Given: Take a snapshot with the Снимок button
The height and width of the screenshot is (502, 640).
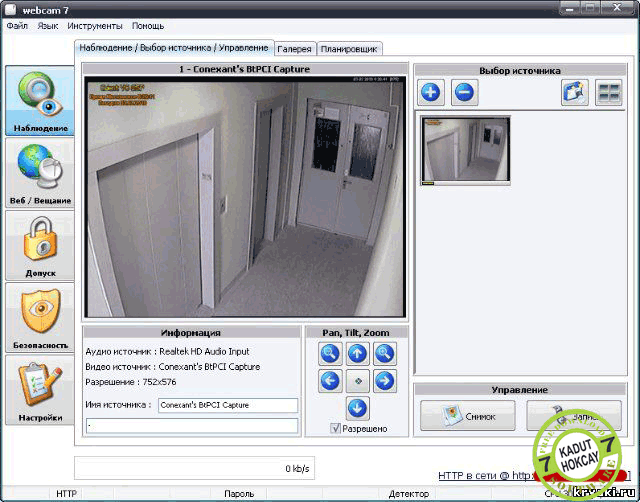Looking at the screenshot, I should (x=468, y=416).
